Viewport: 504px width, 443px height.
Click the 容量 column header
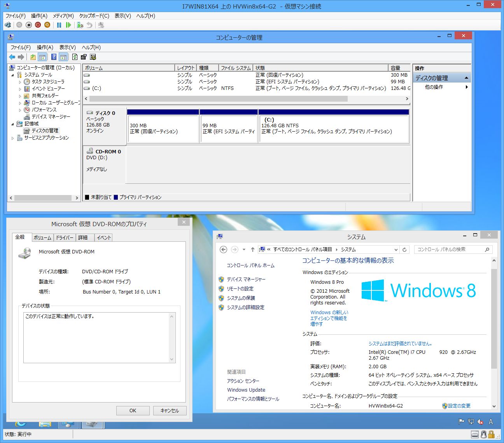click(399, 68)
